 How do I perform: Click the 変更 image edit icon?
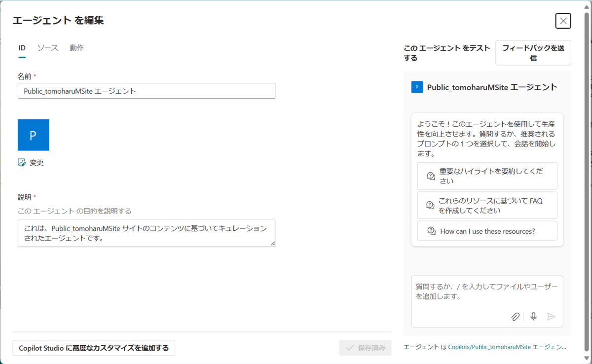coord(22,162)
